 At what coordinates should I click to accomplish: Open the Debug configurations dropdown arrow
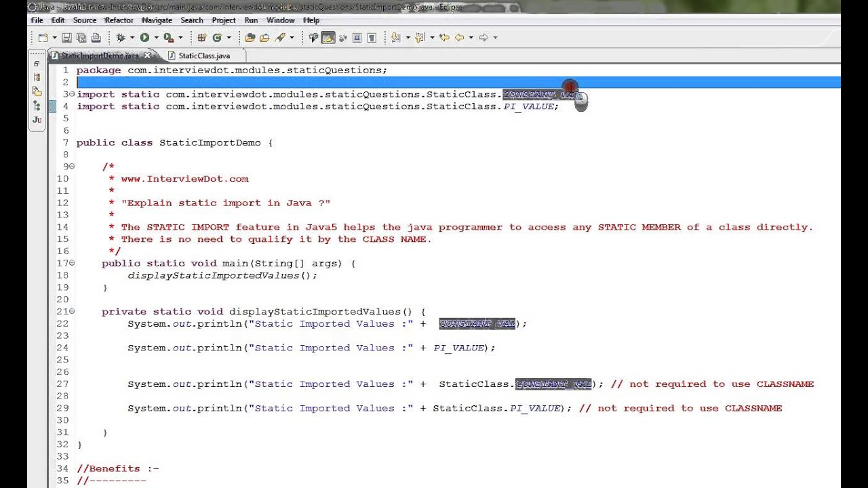point(132,38)
